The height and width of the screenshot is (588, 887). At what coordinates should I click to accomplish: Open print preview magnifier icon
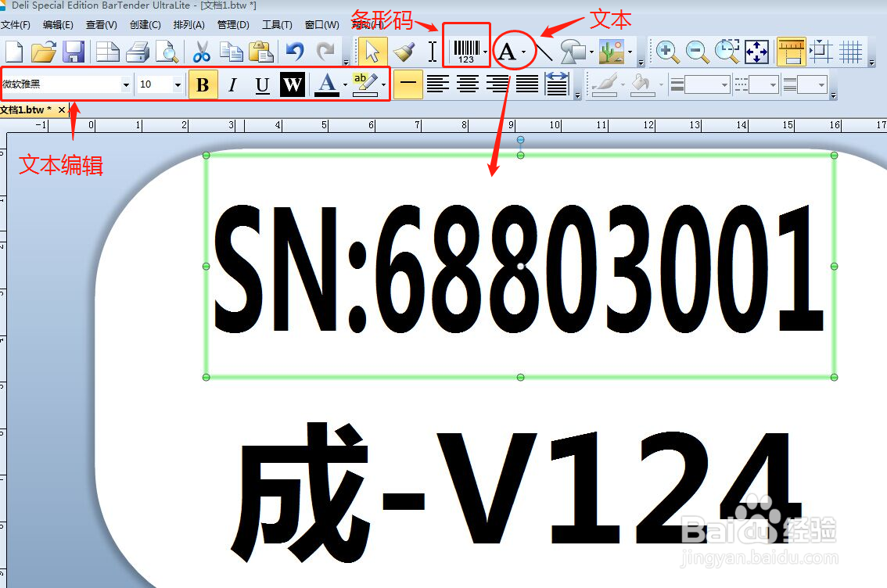pyautogui.click(x=167, y=52)
